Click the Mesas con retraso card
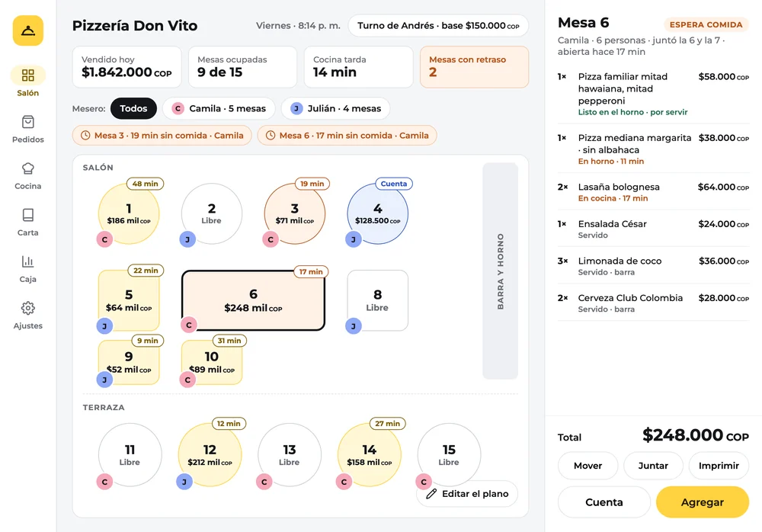The height and width of the screenshot is (532, 762). coord(474,67)
